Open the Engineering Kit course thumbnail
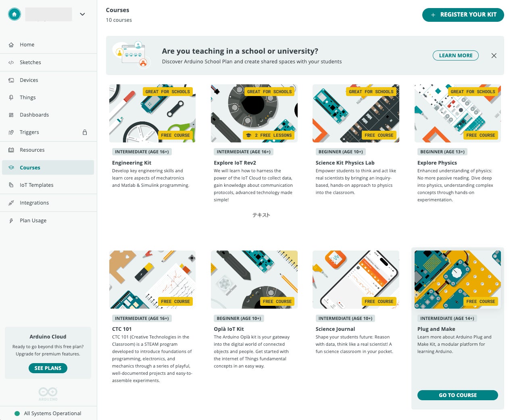 152,113
